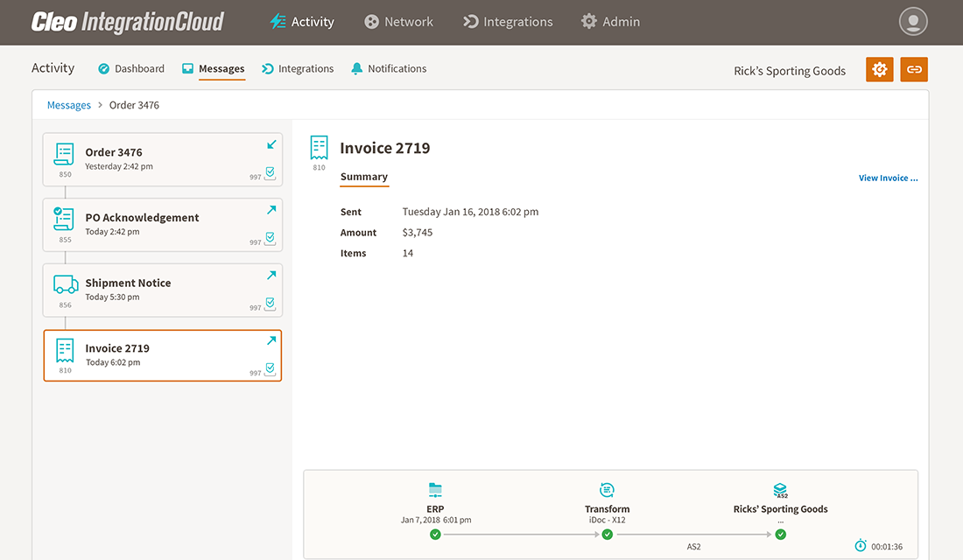
Task: Click the Invoice 2719 card receipt icon
Action: coord(65,351)
